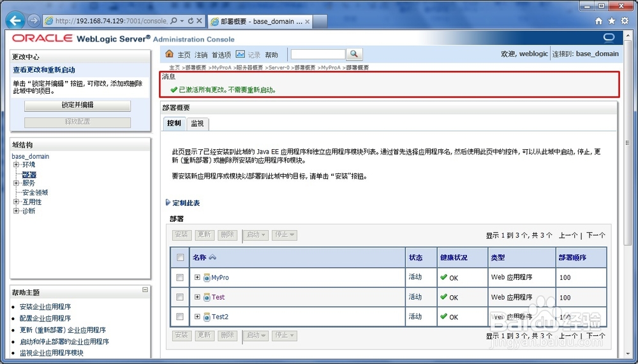
Task: Open the bottom 启动 dropdown button
Action: [256, 335]
